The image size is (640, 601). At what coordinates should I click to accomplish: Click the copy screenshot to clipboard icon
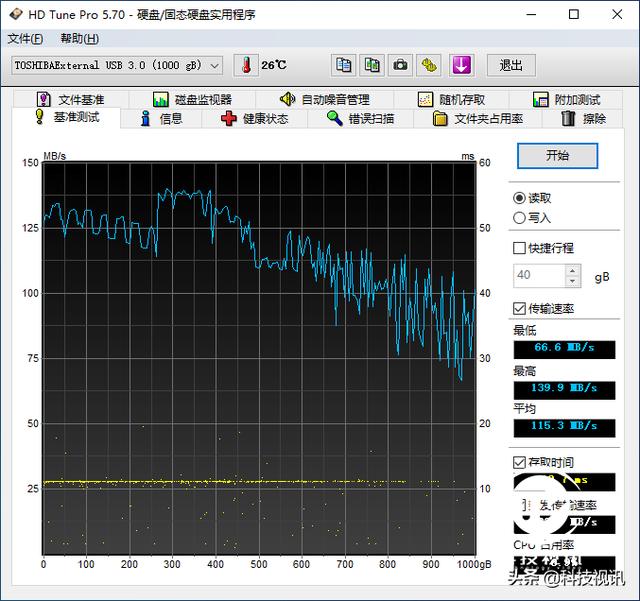[x=372, y=65]
